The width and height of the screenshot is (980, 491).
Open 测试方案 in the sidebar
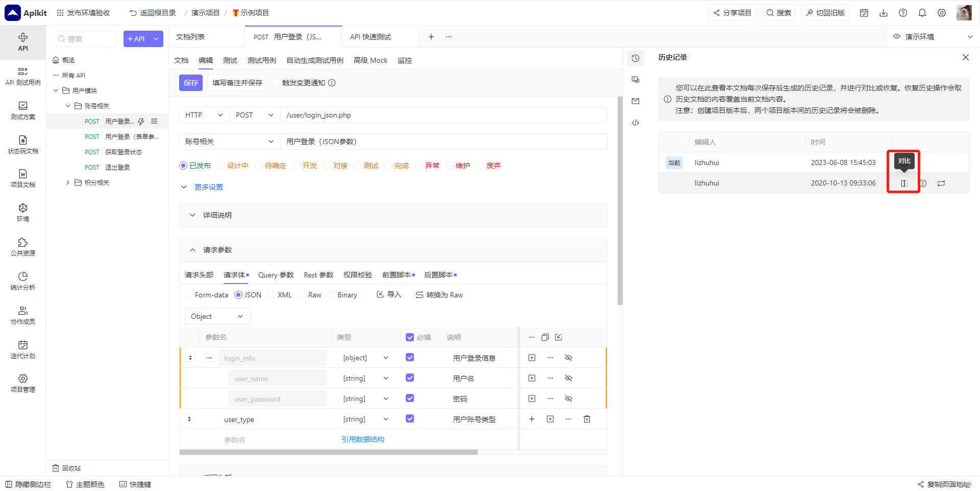[23, 111]
